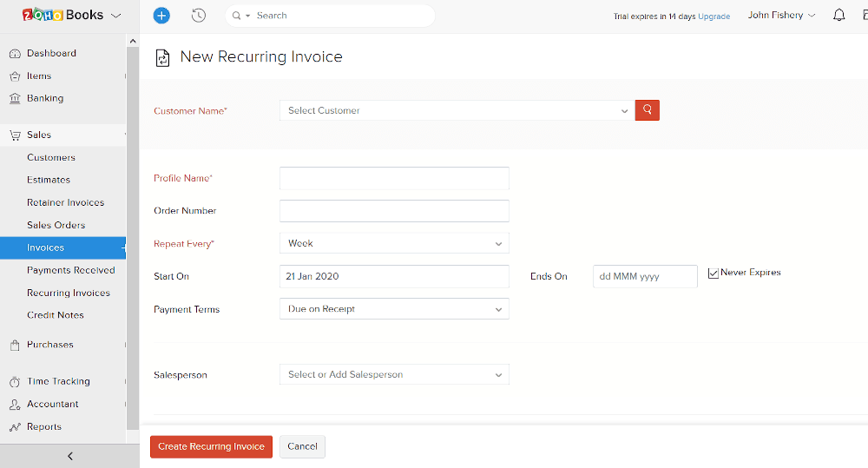Open the recent activity clock icon
868x468 pixels.
[199, 16]
